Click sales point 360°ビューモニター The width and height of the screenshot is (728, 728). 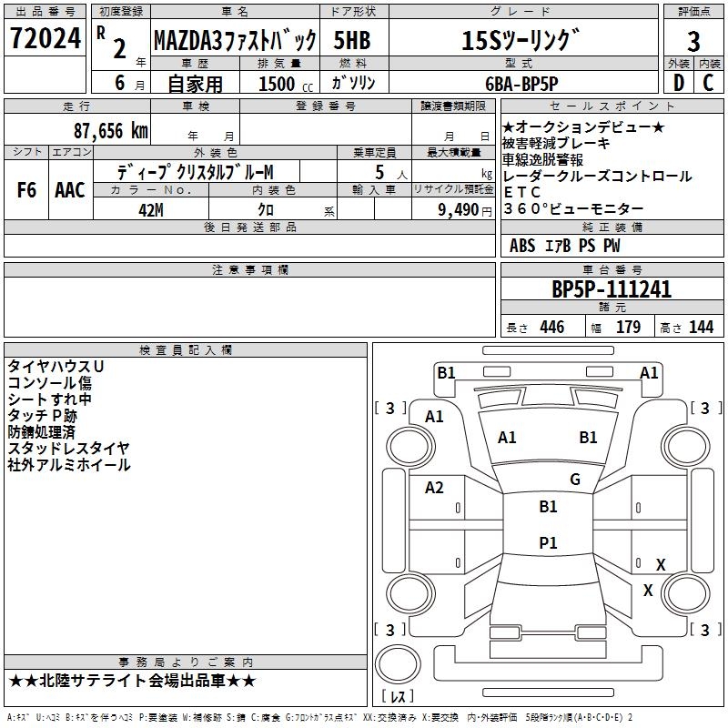coord(573,209)
